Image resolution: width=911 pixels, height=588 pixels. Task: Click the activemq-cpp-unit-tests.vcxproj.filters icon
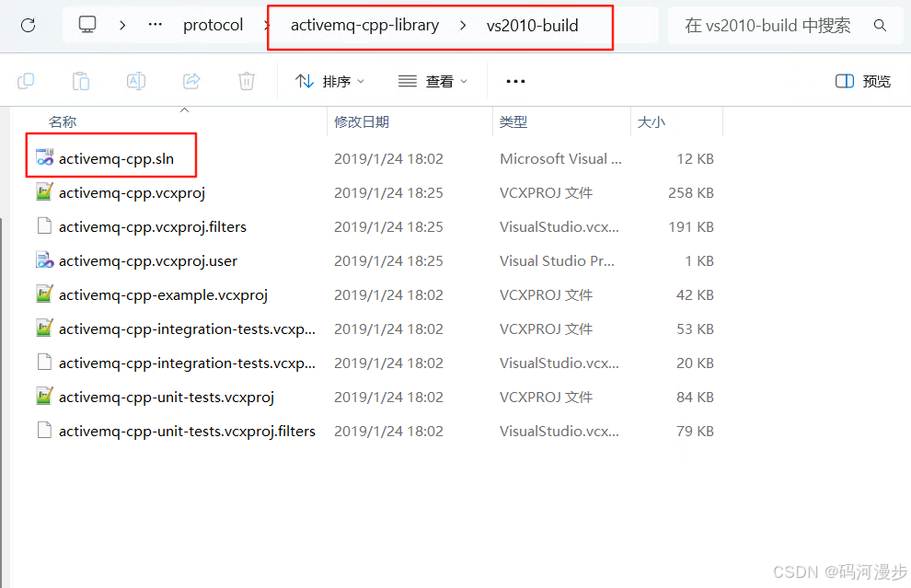(45, 430)
